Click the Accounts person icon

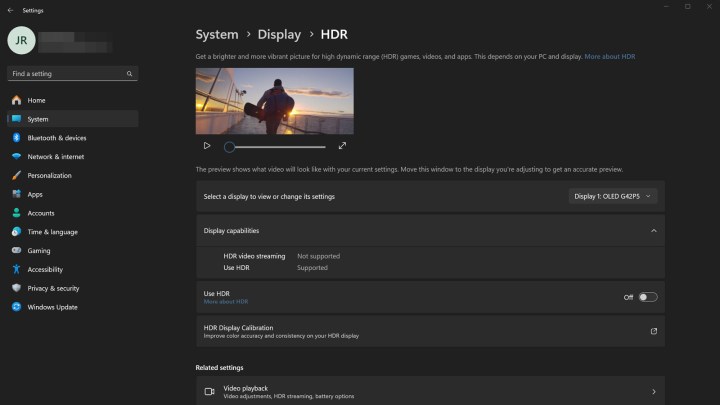pyautogui.click(x=17, y=213)
